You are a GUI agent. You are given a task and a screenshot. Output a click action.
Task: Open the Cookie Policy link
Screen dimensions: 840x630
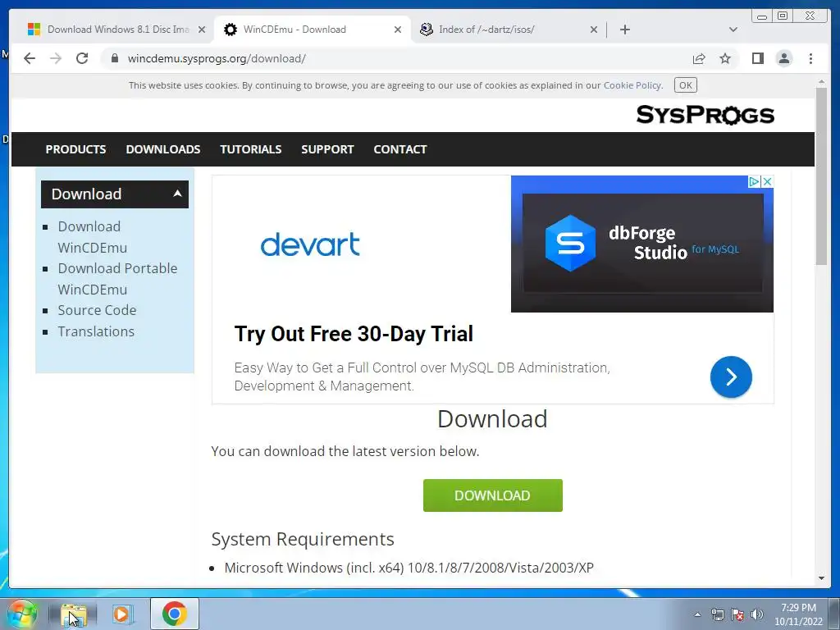pyautogui.click(x=632, y=85)
